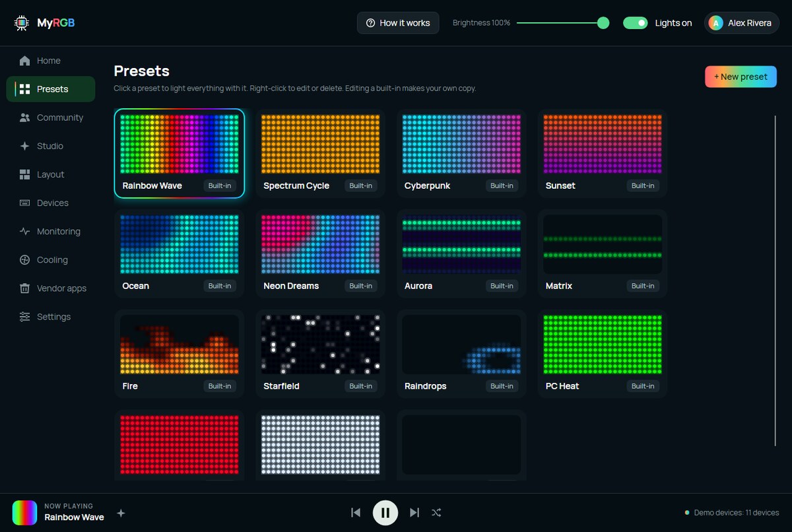
Task: Click the Home sidebar icon
Action: [x=25, y=61]
